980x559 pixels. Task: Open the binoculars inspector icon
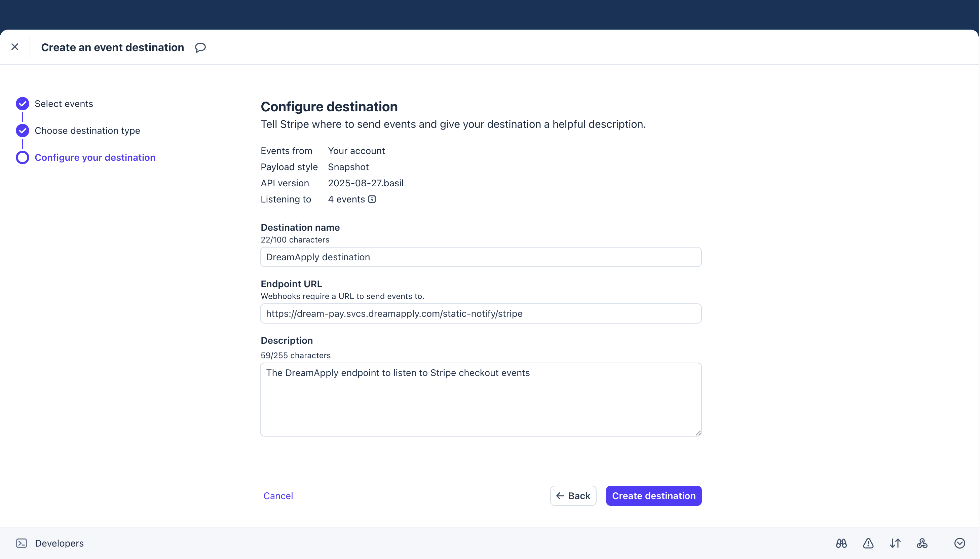point(841,543)
